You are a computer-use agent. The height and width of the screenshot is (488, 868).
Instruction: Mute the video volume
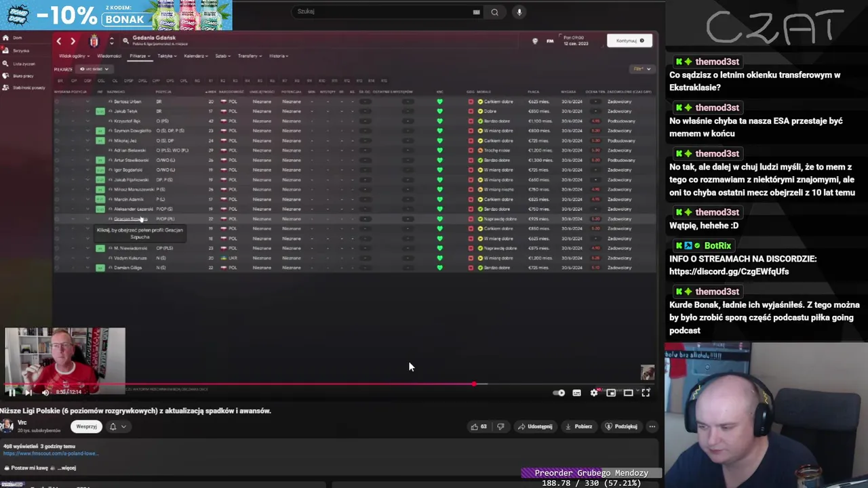45,392
